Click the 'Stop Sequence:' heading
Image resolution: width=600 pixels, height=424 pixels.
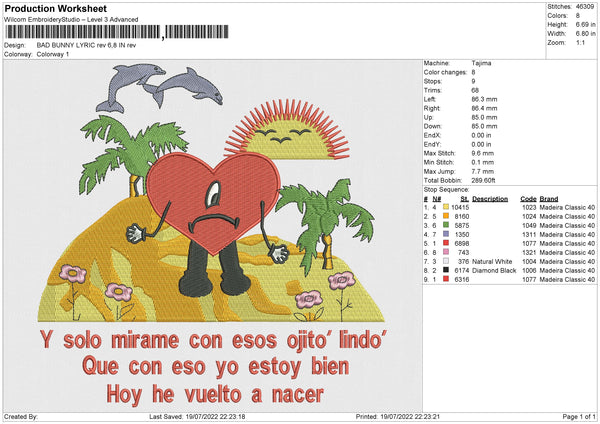446,190
